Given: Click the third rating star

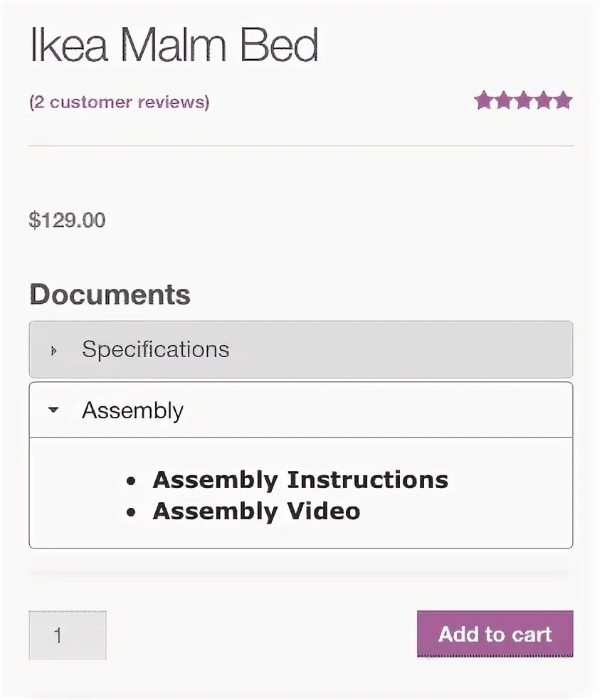Looking at the screenshot, I should point(524,101).
